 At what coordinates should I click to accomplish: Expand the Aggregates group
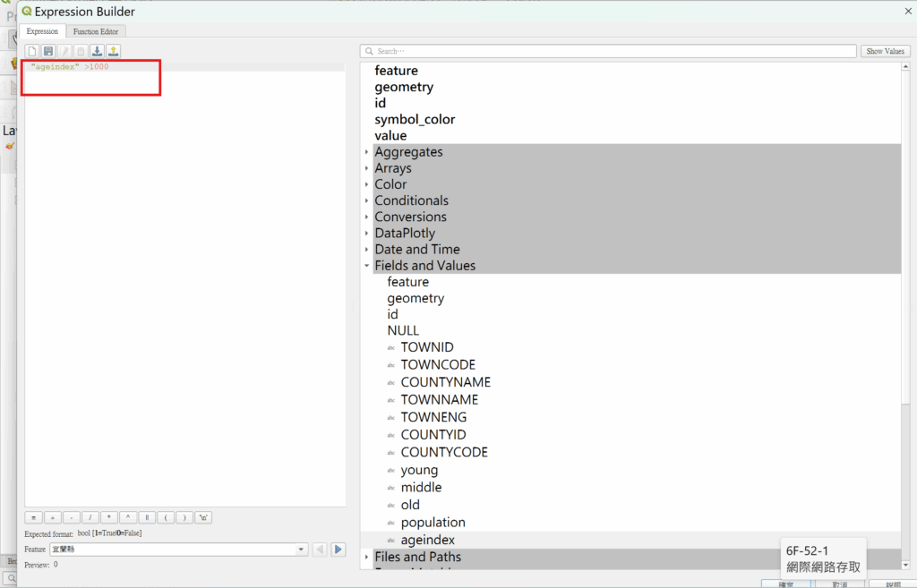pyautogui.click(x=366, y=152)
